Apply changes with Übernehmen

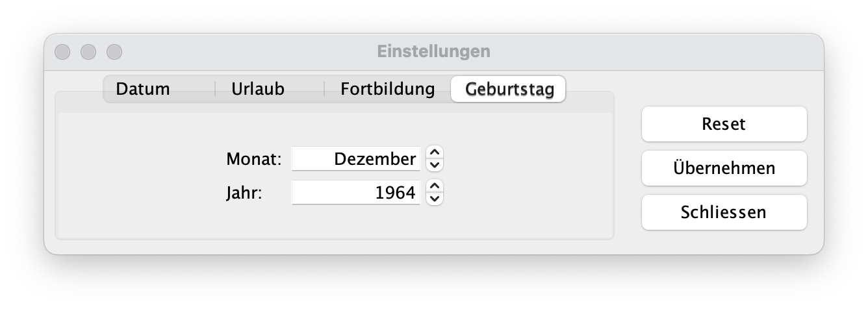[x=724, y=168]
